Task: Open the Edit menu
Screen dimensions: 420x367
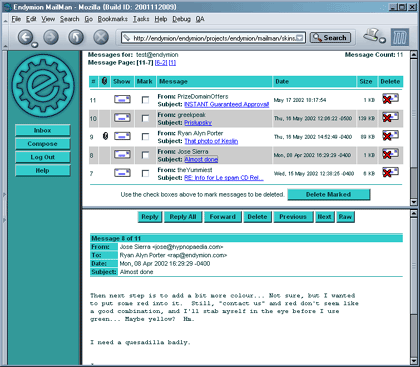Action: coord(31,19)
